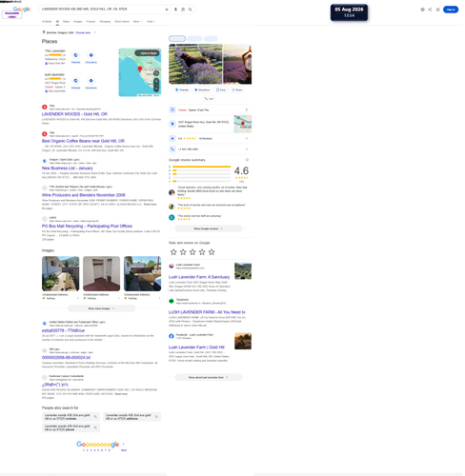Click the Website globe icon for lush lavender
This screenshot has height=476, width=465.
click(75, 81)
